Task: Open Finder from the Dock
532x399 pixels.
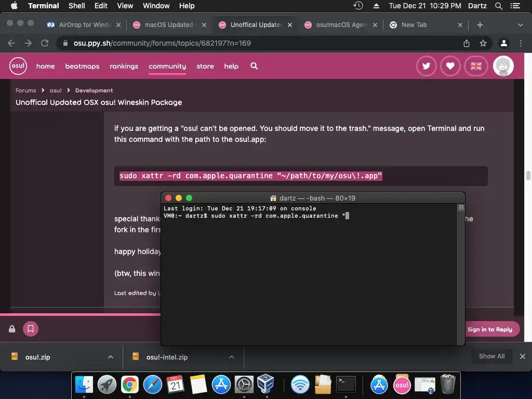Action: pyautogui.click(x=84, y=385)
